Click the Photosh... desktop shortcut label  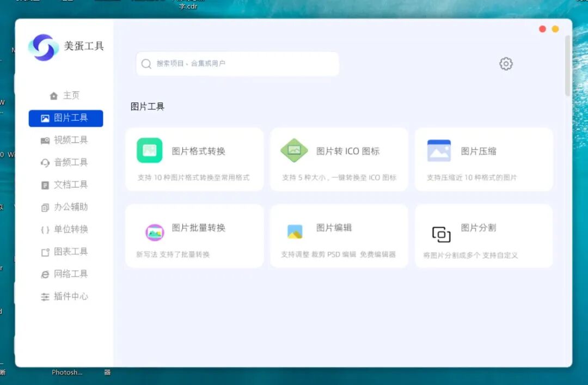coord(67,372)
